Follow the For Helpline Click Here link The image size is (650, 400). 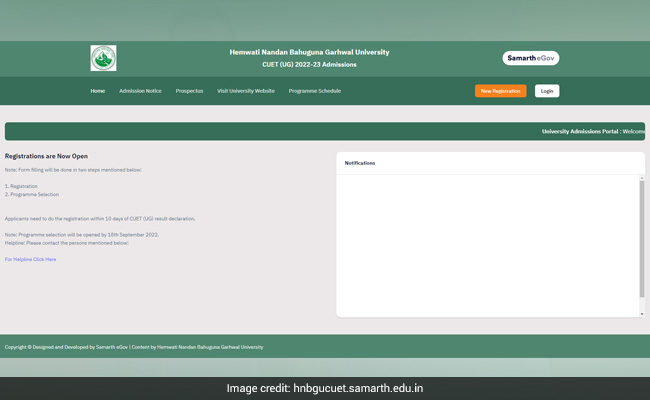click(x=30, y=259)
